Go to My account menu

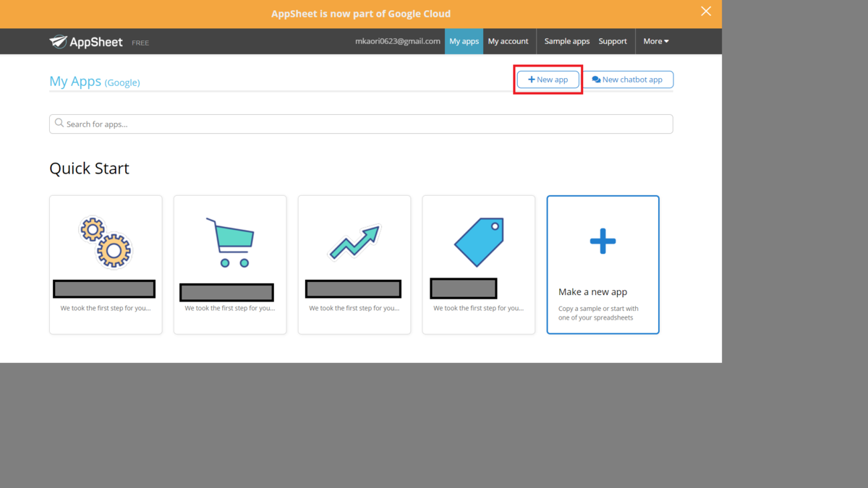509,41
